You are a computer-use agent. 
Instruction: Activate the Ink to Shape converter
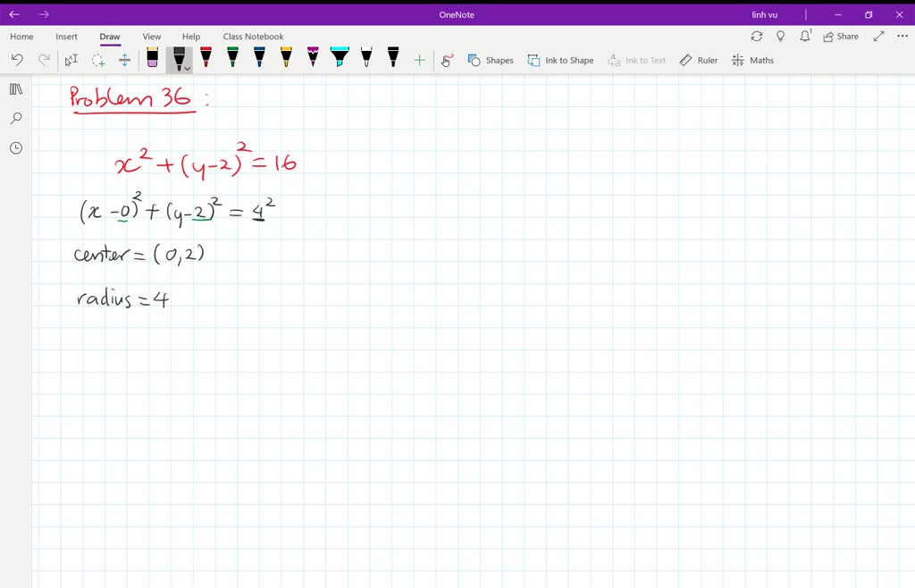[560, 60]
